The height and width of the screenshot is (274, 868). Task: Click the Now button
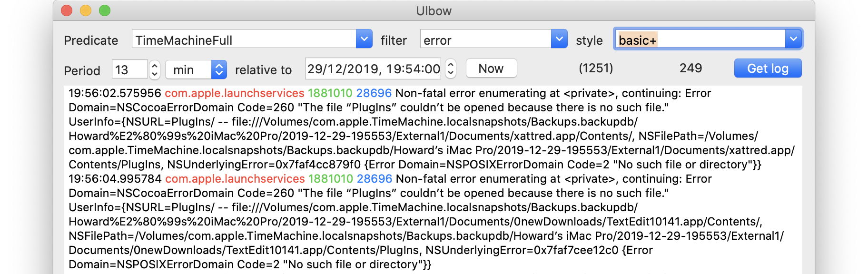coord(491,68)
